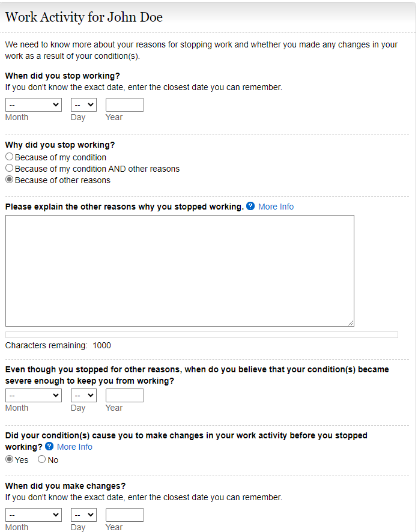The height and width of the screenshot is (532, 418).
Task: Expand Day dropdown for condition became severe date
Action: (83, 396)
